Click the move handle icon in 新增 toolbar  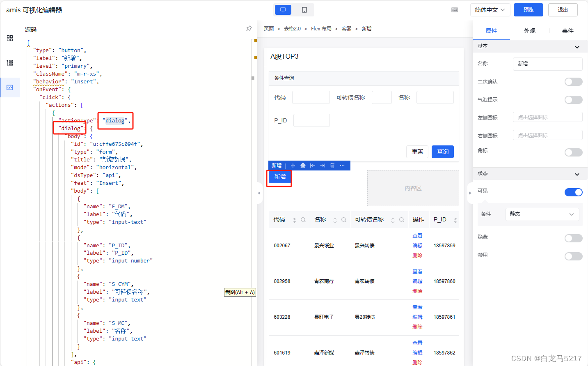[293, 166]
